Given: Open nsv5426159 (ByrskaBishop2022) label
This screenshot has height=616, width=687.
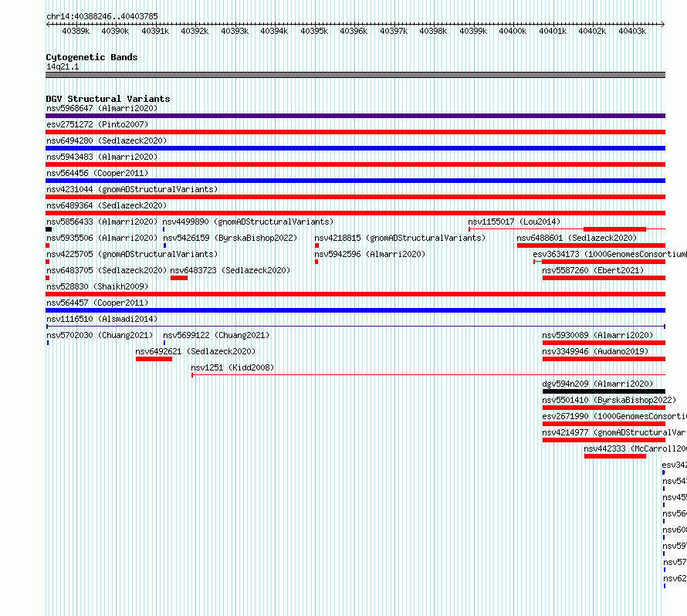Looking at the screenshot, I should pos(230,238).
